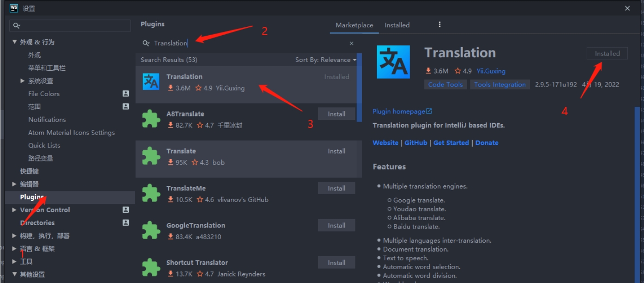The height and width of the screenshot is (283, 644).
Task: Open the Sort By Relevance dropdown
Action: click(x=326, y=60)
